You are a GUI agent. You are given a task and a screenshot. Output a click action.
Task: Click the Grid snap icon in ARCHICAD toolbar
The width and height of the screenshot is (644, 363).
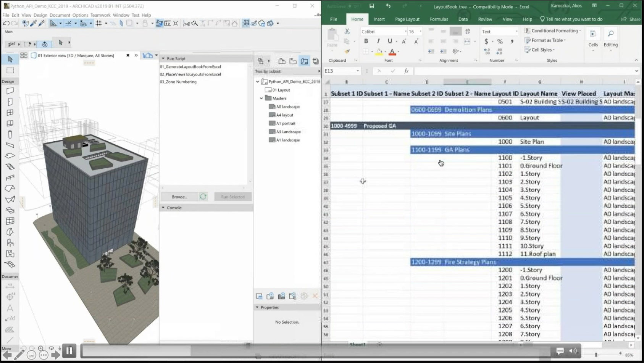[x=99, y=23]
